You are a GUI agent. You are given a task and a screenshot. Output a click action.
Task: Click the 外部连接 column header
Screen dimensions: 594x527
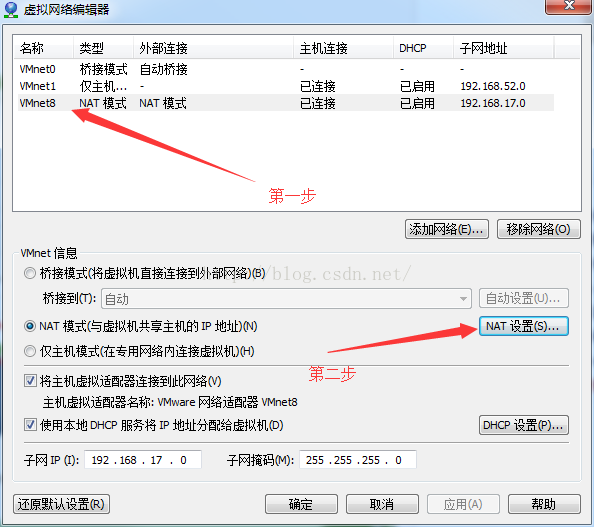(213, 48)
